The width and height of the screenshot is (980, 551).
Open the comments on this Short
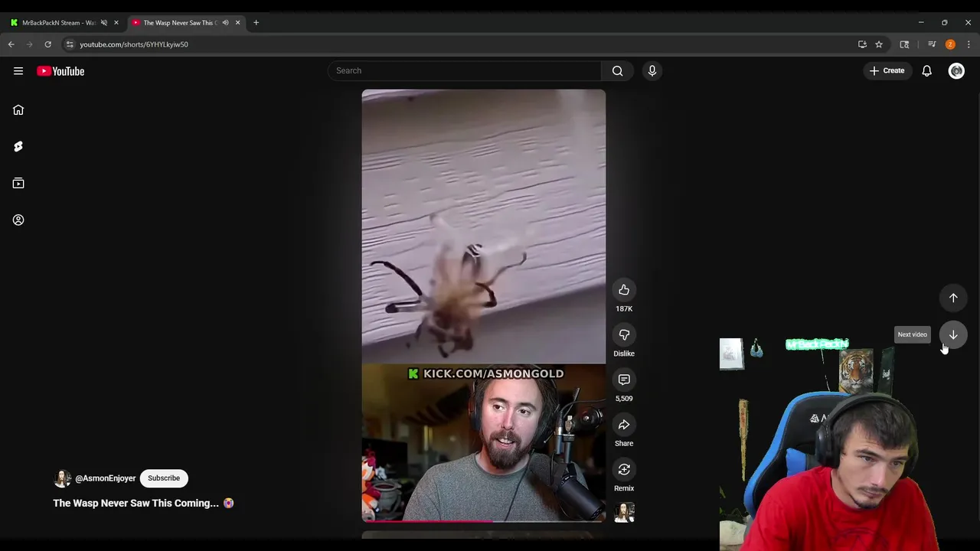pyautogui.click(x=624, y=380)
